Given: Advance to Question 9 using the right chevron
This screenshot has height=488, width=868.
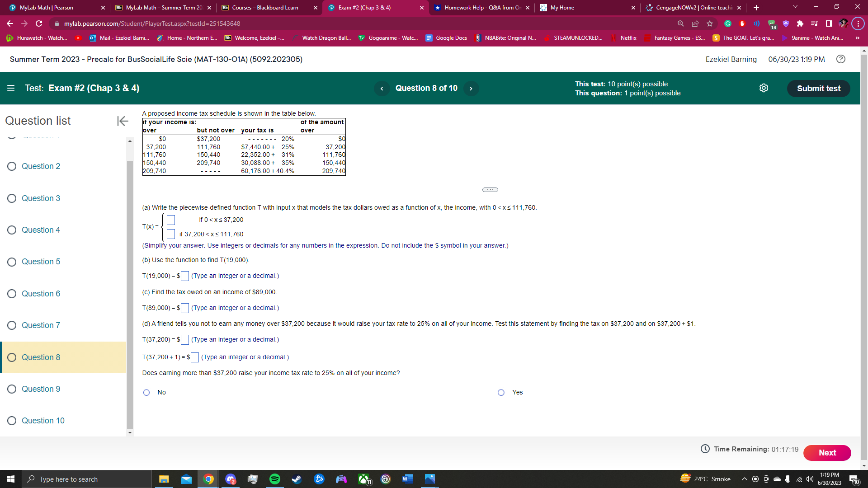Looking at the screenshot, I should coord(471,88).
